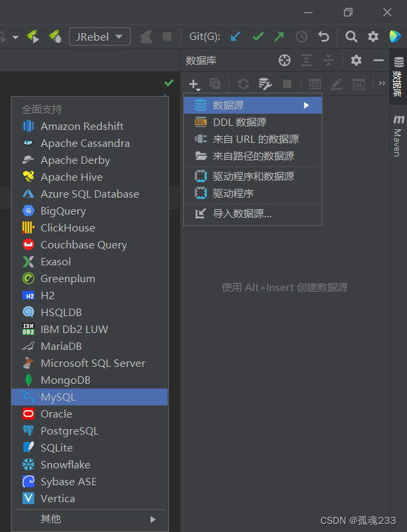Select Apache Hive data source
This screenshot has height=532, width=407.
coord(89,177)
